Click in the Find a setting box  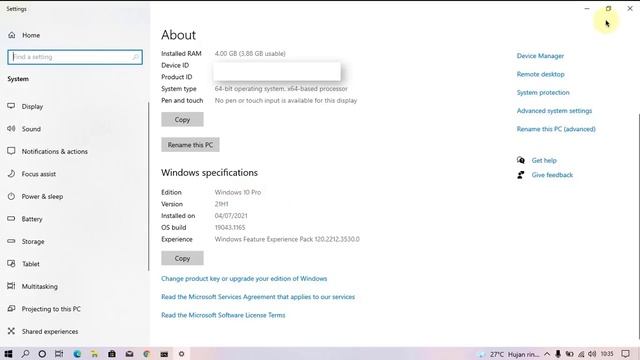point(75,57)
